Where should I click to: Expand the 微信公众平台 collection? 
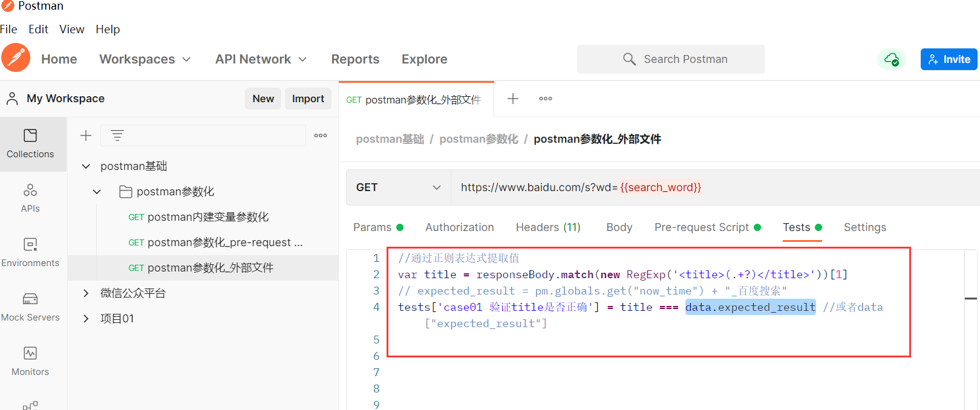[86, 293]
